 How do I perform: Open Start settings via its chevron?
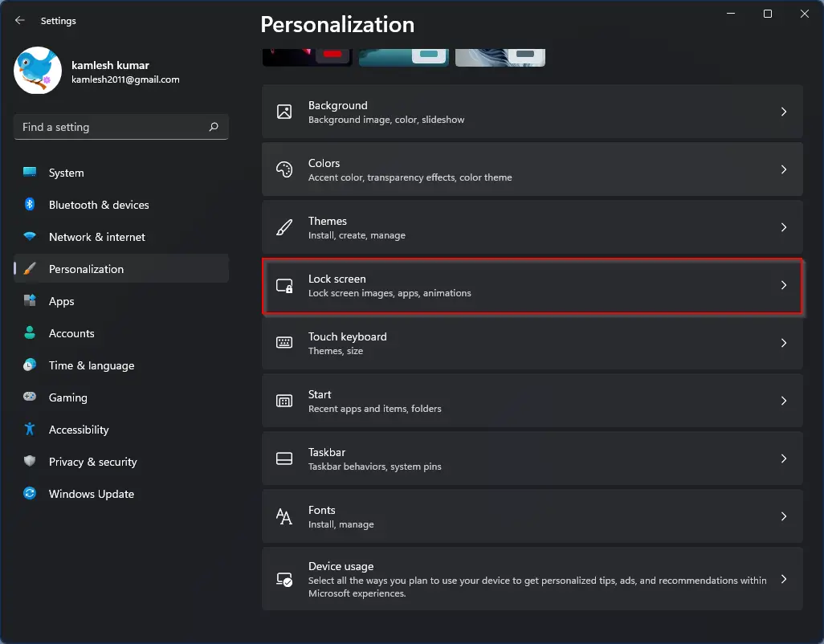click(784, 400)
